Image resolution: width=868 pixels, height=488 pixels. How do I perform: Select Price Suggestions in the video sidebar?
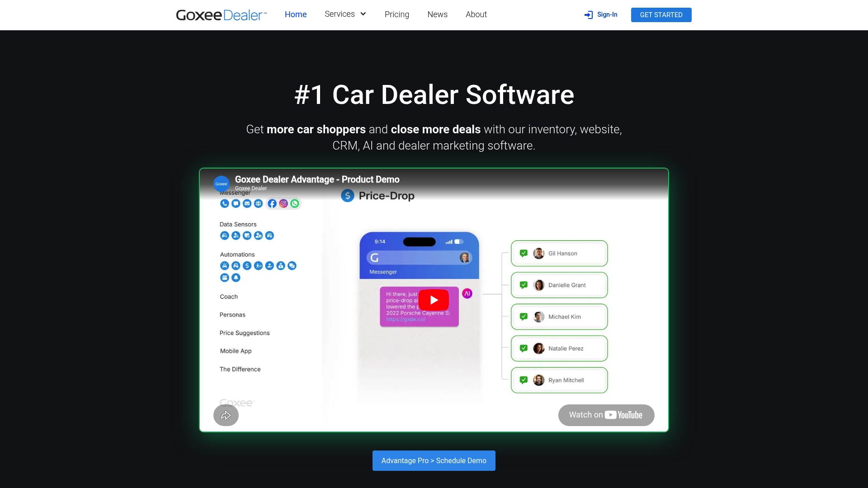245,333
